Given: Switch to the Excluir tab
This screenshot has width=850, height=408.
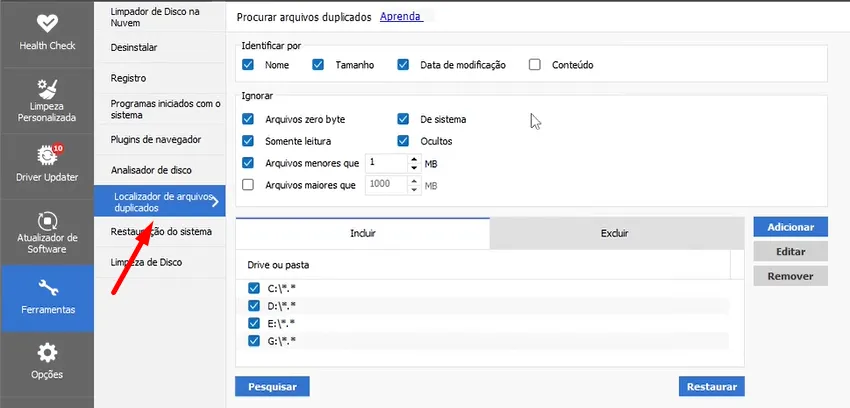Looking at the screenshot, I should (x=614, y=233).
